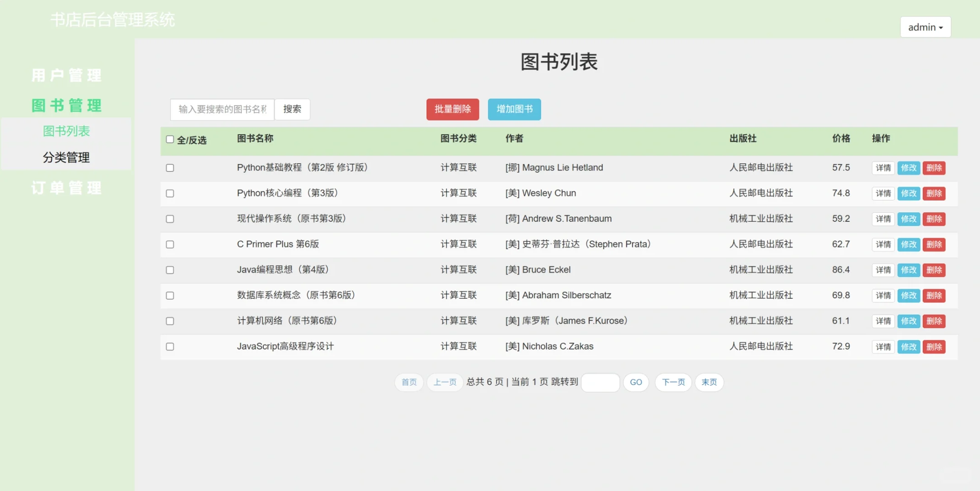Open 详情 for 数据库系统概念
Viewport: 980px width, 491px height.
(883, 295)
